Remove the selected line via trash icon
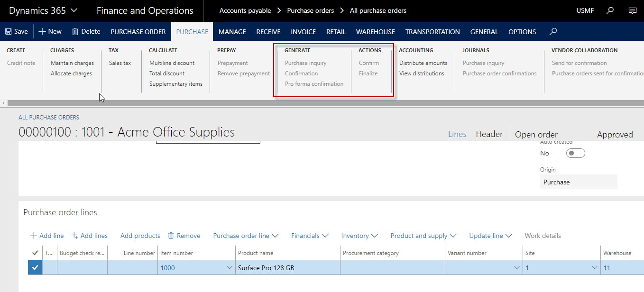This screenshot has height=292, width=644. pyautogui.click(x=171, y=236)
